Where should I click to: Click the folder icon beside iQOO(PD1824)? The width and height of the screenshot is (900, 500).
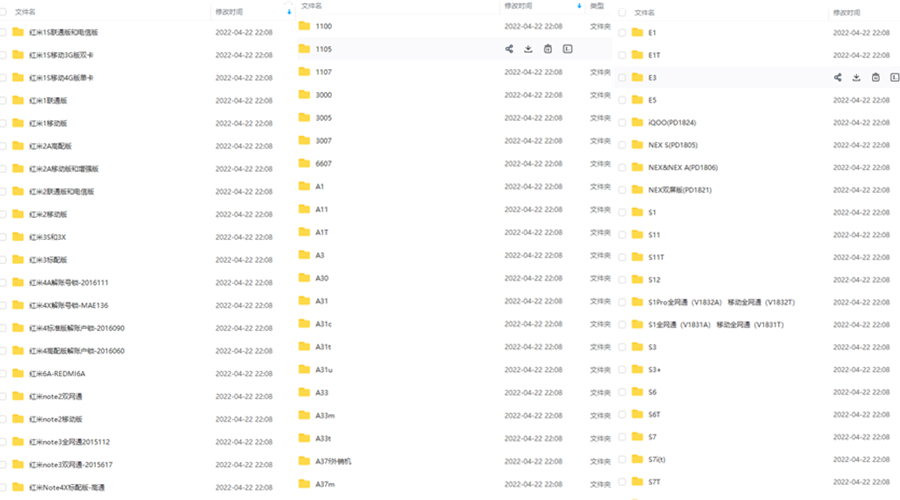[637, 122]
